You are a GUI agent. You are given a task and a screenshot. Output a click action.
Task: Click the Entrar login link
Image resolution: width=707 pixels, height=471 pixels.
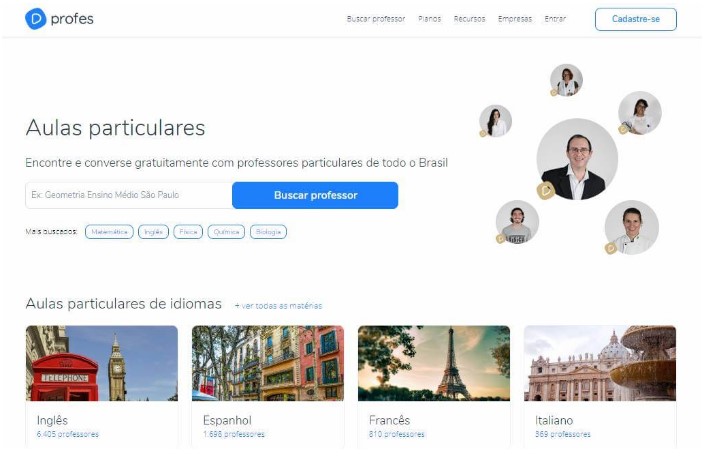pyautogui.click(x=555, y=19)
